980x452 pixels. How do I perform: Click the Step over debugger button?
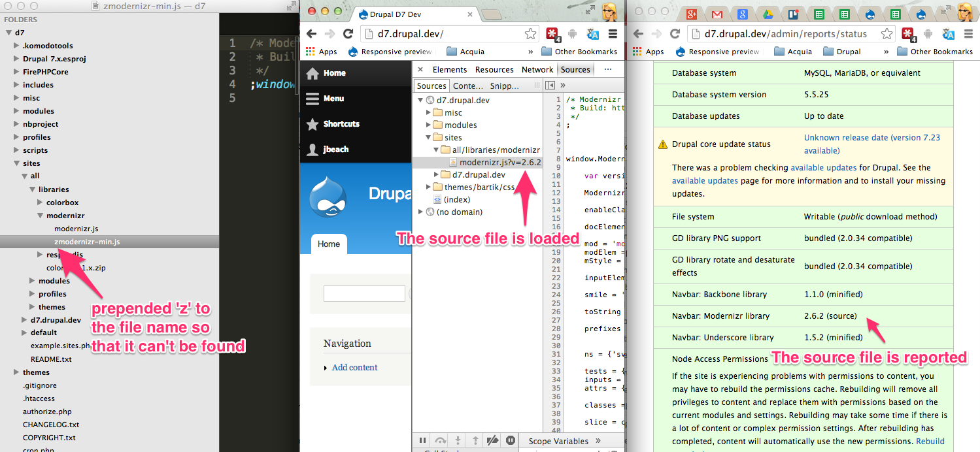click(441, 441)
